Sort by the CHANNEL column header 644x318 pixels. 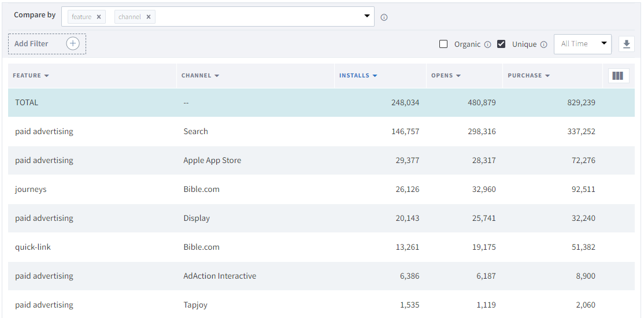click(x=201, y=76)
